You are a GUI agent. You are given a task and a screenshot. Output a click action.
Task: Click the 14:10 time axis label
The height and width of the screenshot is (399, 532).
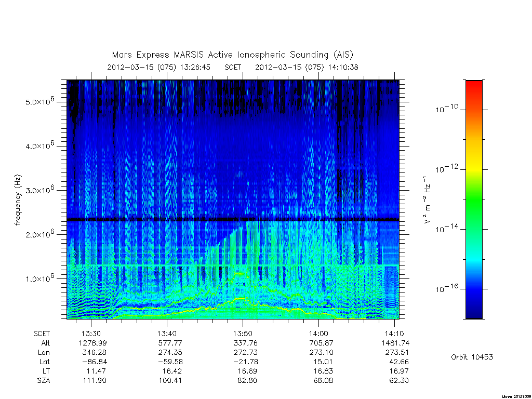pos(394,334)
